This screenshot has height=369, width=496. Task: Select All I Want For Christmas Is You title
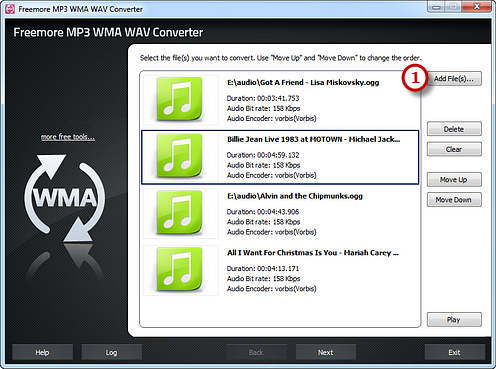point(313,253)
